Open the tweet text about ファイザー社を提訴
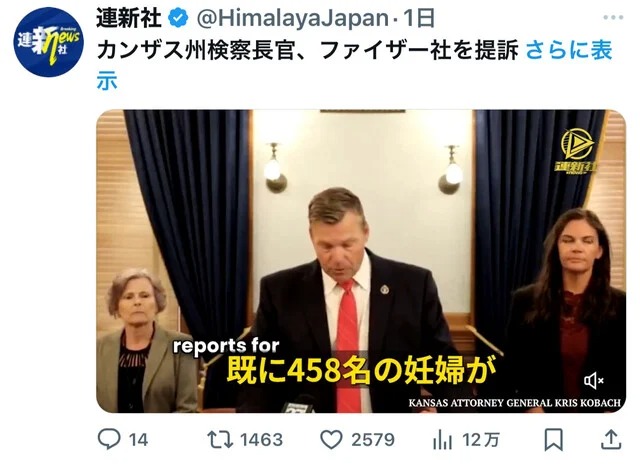This screenshot has height=471, width=640. 307,50
